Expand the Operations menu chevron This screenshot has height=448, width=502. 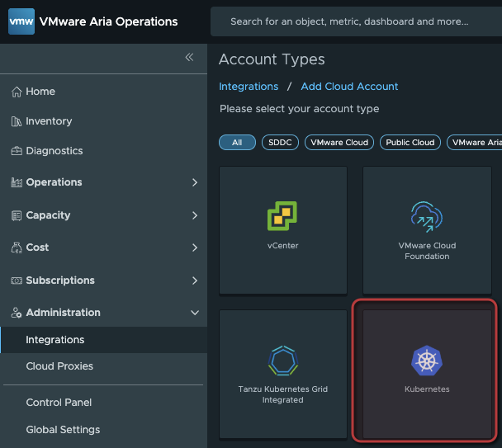coord(195,182)
